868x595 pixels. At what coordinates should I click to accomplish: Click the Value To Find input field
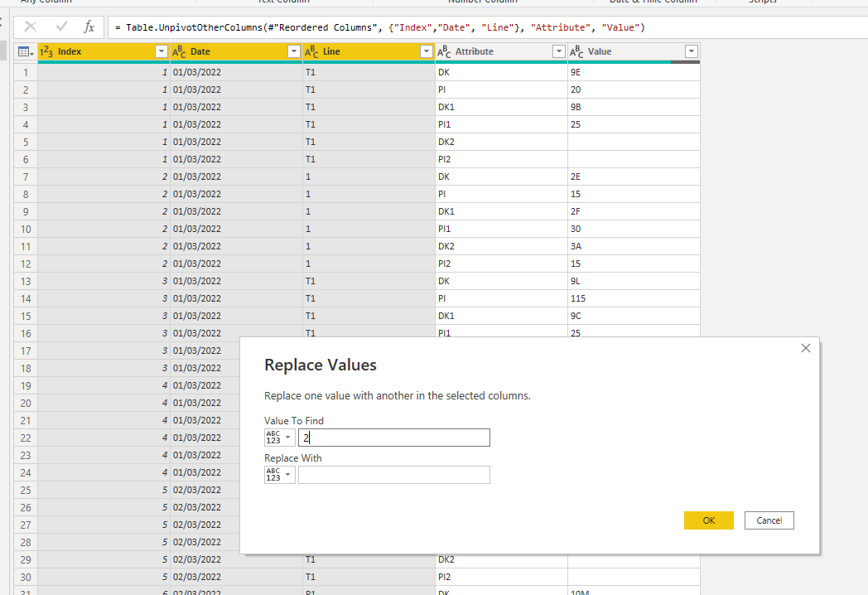[394, 438]
